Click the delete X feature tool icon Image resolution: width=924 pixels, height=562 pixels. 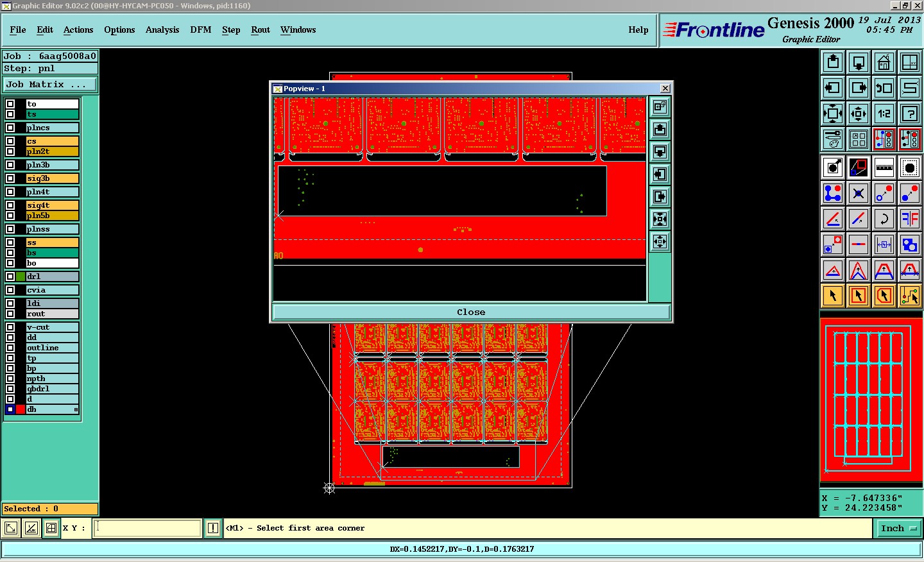click(859, 193)
